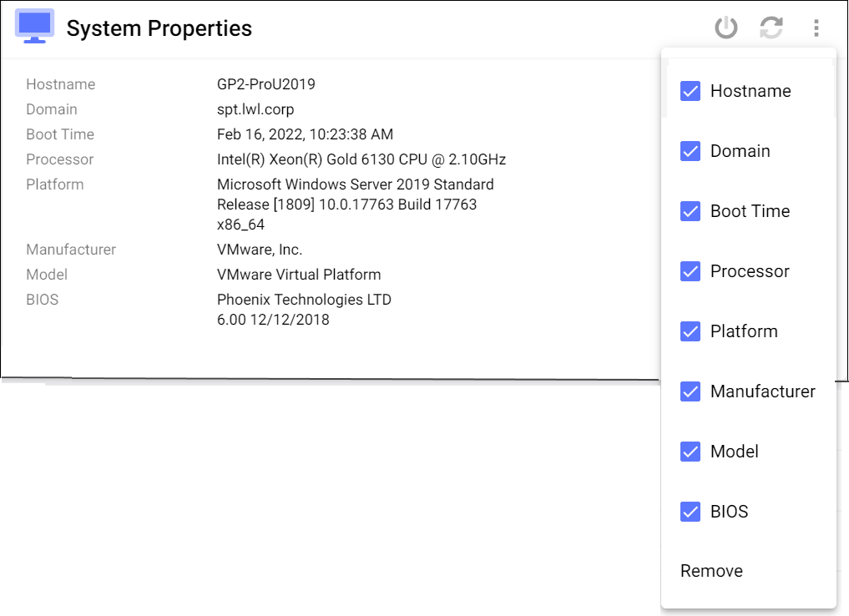Toggle the Boot Time checkbox
The width and height of the screenshot is (849, 616).
point(690,211)
